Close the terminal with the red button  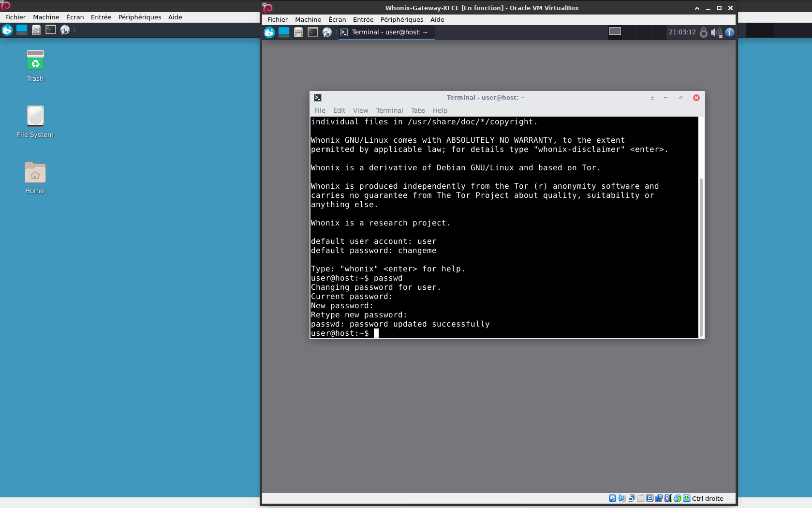click(696, 98)
